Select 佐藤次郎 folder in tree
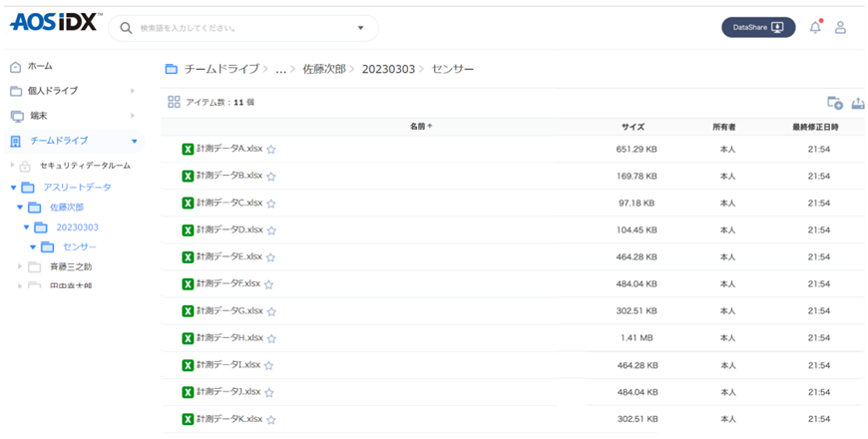The width and height of the screenshot is (868, 439). coord(67,208)
